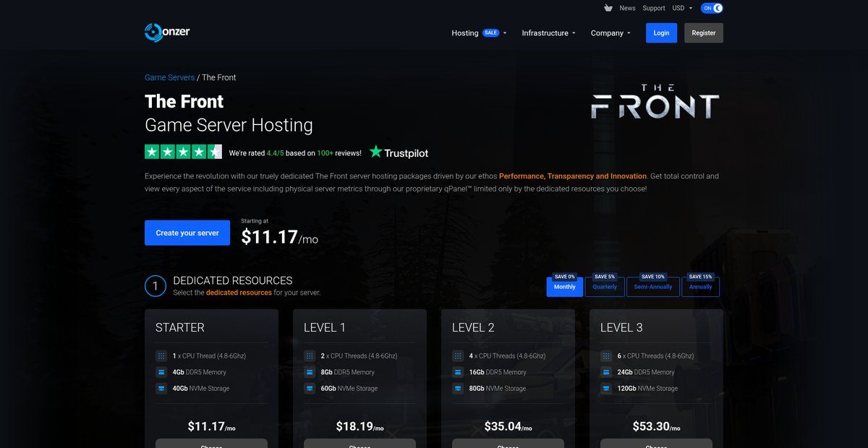Open the USD currency dropdown
Image resolution: width=868 pixels, height=448 pixels.
(x=682, y=8)
